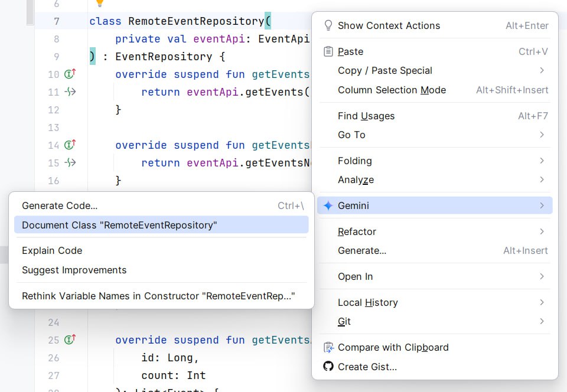Viewport: 567px width, 392px height.
Task: Click the Compare with Clipboard icon
Action: tap(328, 347)
